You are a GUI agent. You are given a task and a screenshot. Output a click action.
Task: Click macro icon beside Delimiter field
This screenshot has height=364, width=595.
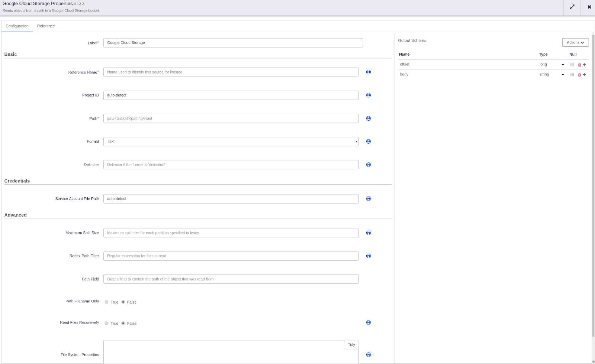tap(369, 165)
